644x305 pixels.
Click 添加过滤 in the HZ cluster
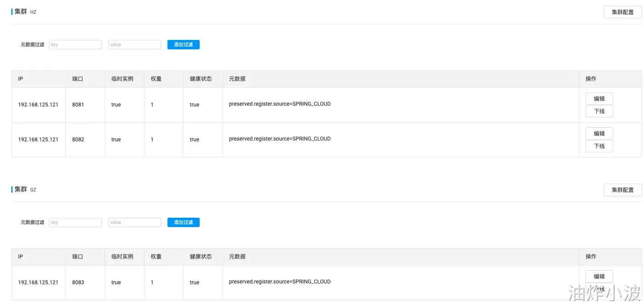(183, 45)
